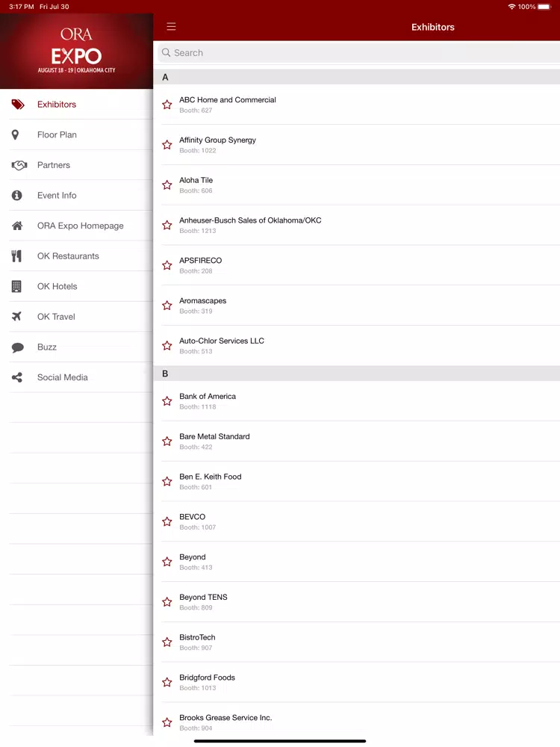560x747 pixels.
Task: Click the battery status icon
Action: [x=544, y=7]
